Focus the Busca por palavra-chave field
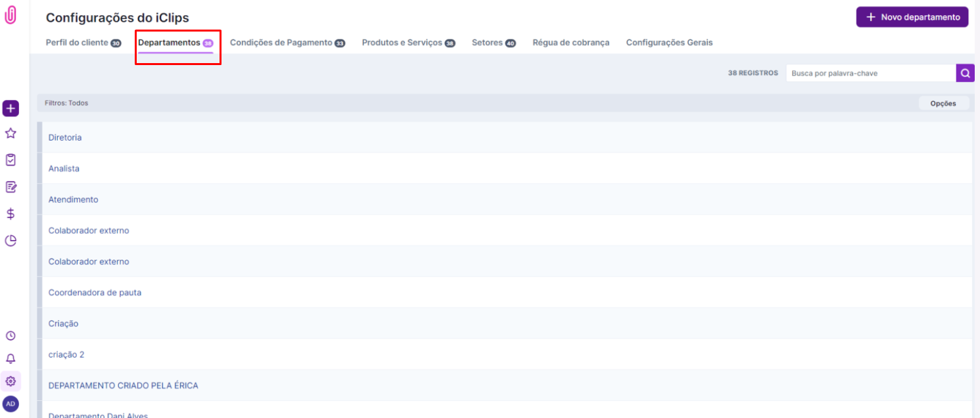 870,74
